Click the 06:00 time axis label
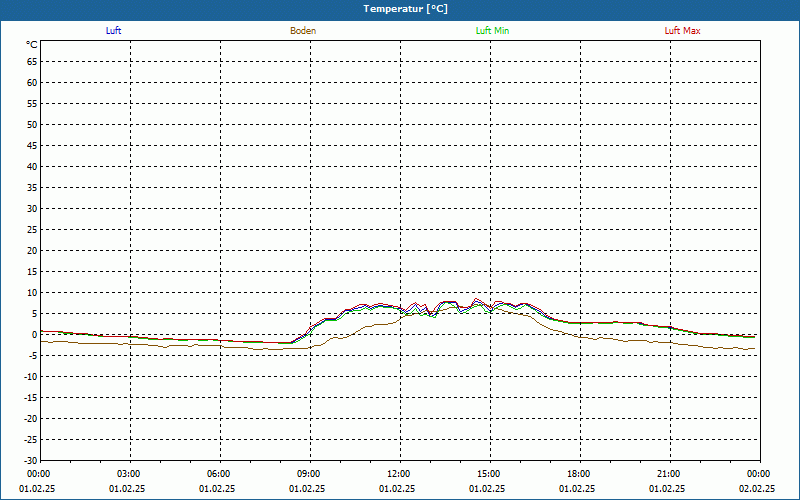 pyautogui.click(x=220, y=474)
